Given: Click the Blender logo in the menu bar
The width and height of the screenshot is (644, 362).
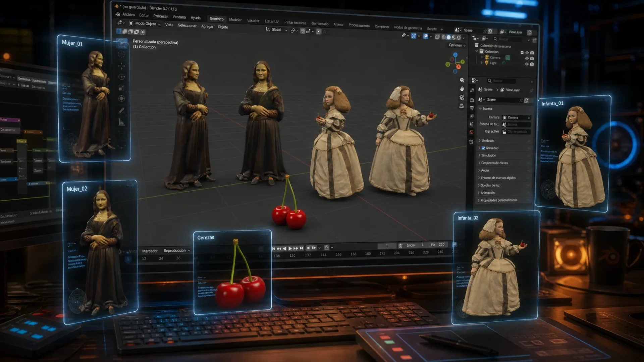Looking at the screenshot, I should pyautogui.click(x=118, y=14).
